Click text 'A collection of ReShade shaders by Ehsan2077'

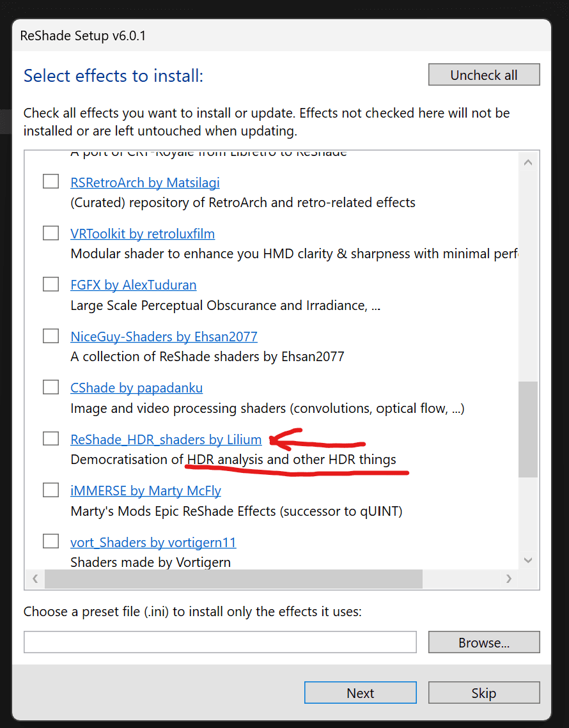pyautogui.click(x=207, y=357)
